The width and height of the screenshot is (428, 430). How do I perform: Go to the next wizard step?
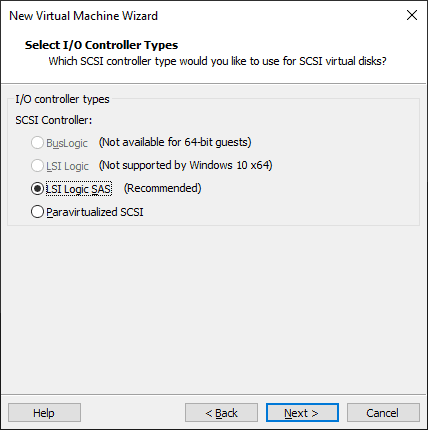pyautogui.click(x=302, y=413)
